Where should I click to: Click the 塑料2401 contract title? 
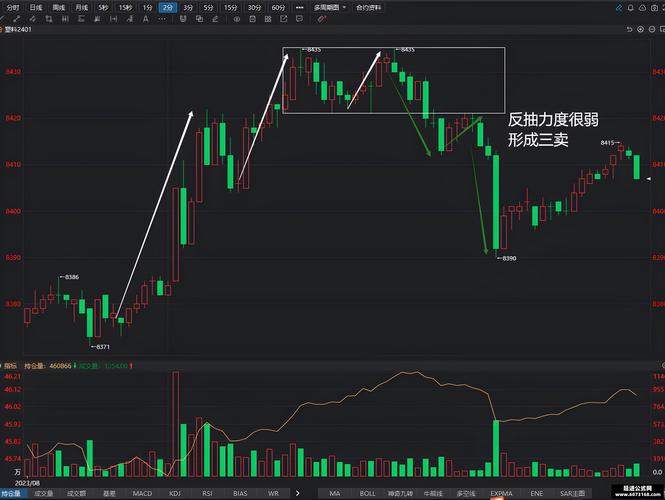pos(18,29)
